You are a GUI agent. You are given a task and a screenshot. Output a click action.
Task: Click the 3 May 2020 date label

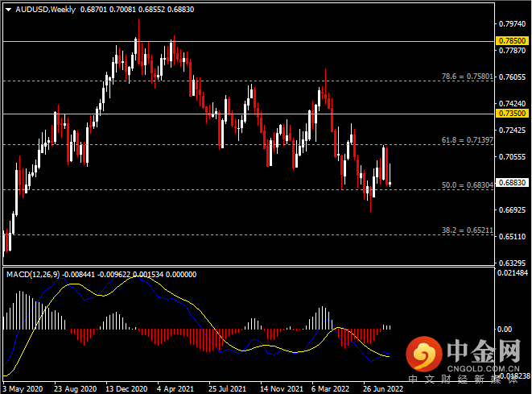click(23, 389)
